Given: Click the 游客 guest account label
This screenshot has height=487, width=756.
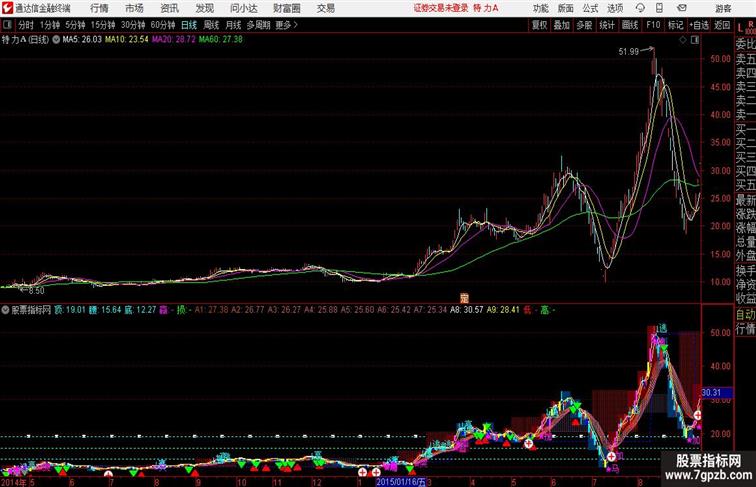Looking at the screenshot, I should pyautogui.click(x=723, y=8).
